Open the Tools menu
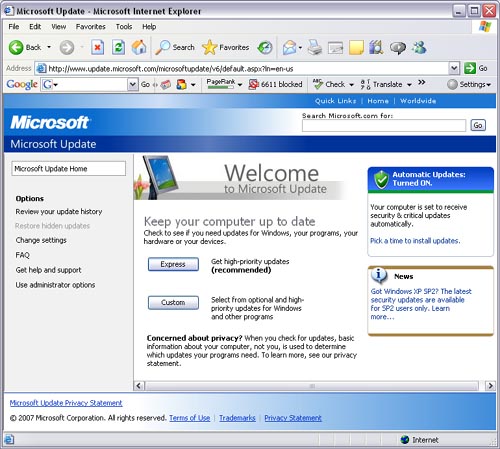This screenshot has width=500, height=449. tap(124, 27)
